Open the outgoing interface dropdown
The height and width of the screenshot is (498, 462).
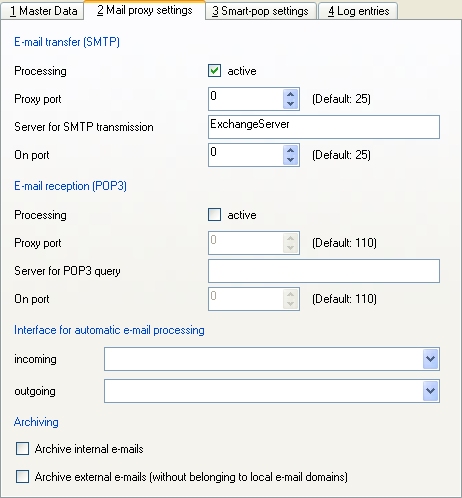pos(430,391)
